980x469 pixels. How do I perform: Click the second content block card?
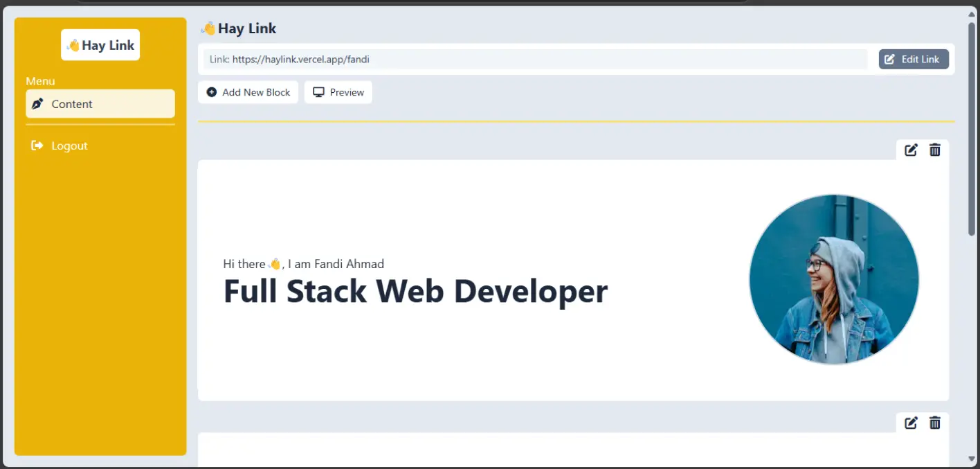coord(573,449)
